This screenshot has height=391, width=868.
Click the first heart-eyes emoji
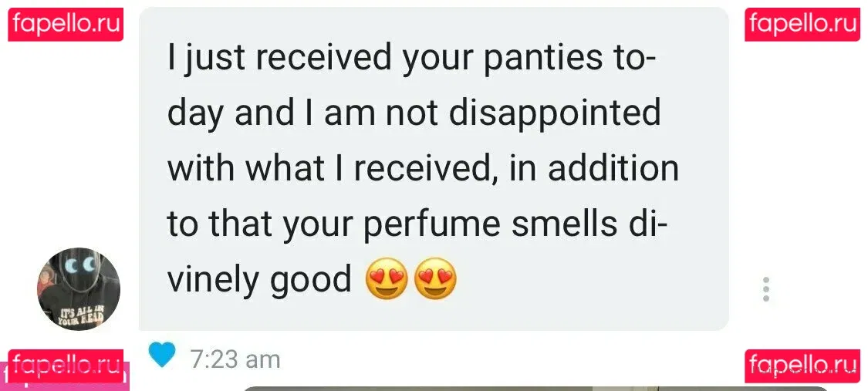coord(387,278)
